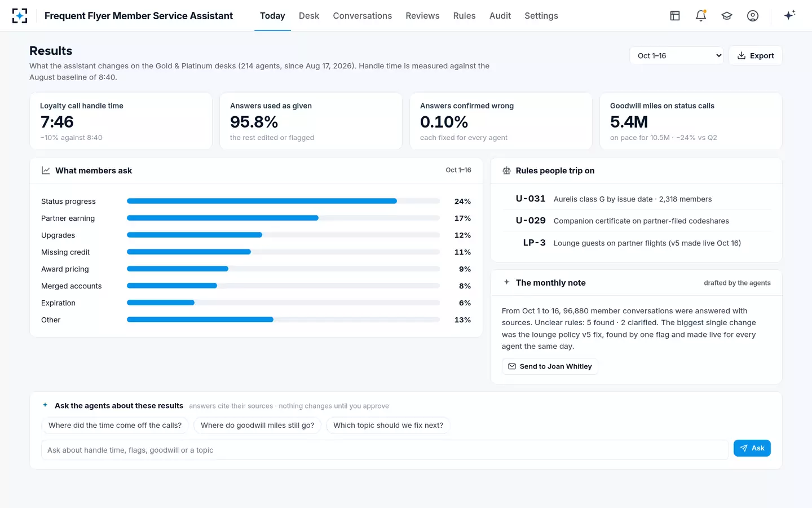Click the sparkle icon beside Ask the agents
This screenshot has width=812, height=508.
coord(45,405)
